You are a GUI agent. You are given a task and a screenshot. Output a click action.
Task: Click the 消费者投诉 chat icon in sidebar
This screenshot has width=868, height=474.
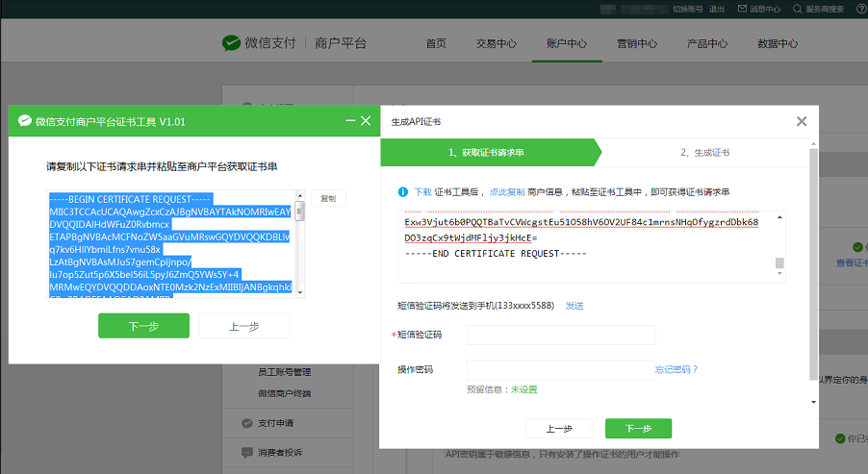(x=247, y=452)
